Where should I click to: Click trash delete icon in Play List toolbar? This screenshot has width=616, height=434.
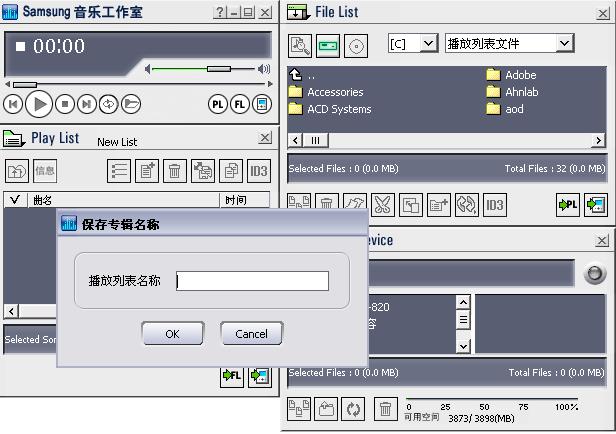(175, 171)
